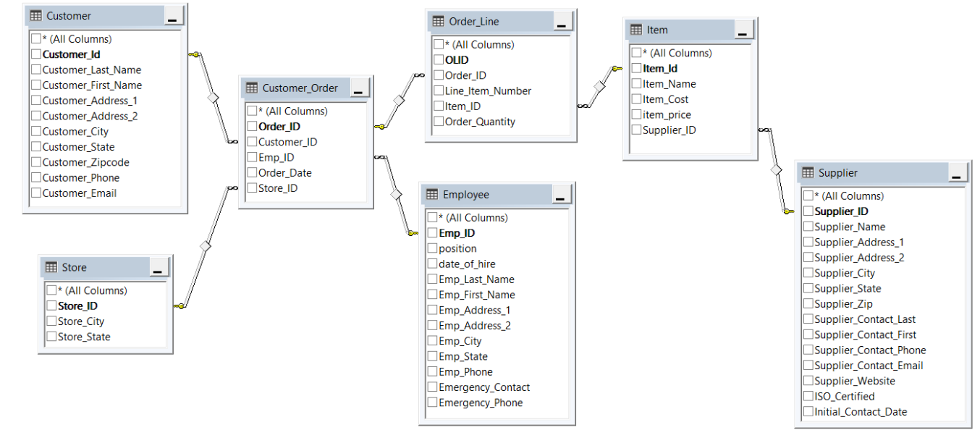
Task: Click the Order_Line table header icon
Action: tap(439, 21)
